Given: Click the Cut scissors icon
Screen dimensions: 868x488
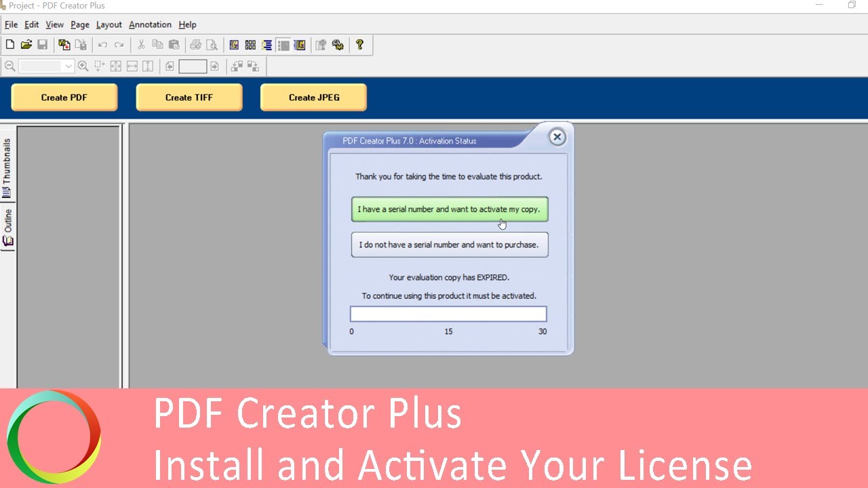Looking at the screenshot, I should coord(141,45).
